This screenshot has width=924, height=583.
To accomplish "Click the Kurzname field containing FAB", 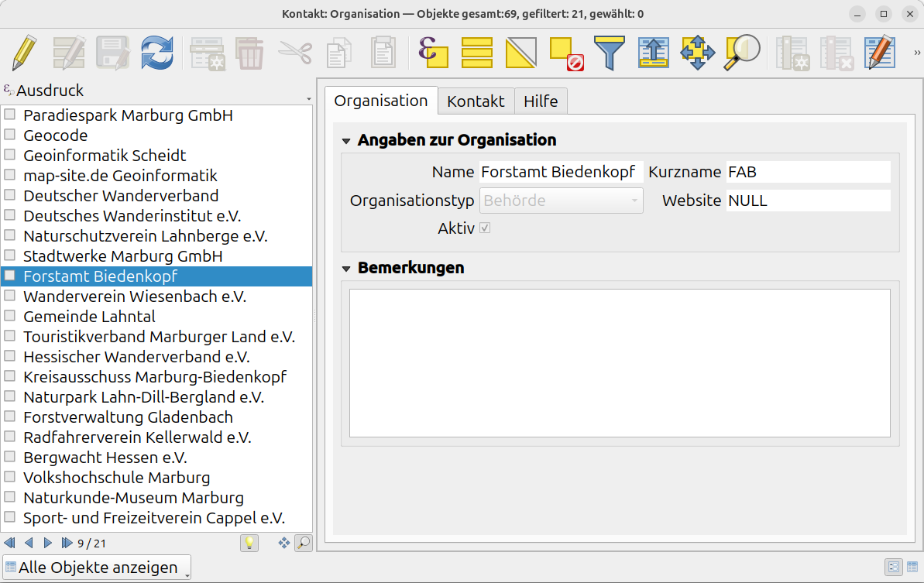I will click(x=808, y=172).
